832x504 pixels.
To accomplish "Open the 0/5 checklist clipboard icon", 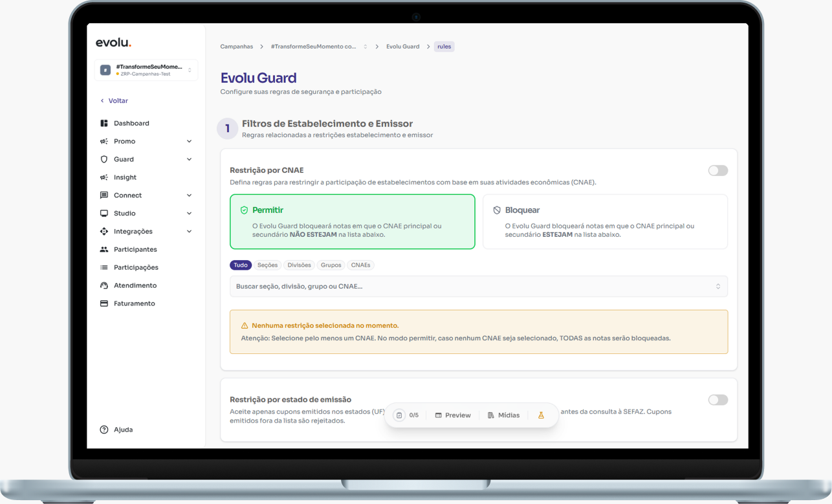I will point(399,415).
